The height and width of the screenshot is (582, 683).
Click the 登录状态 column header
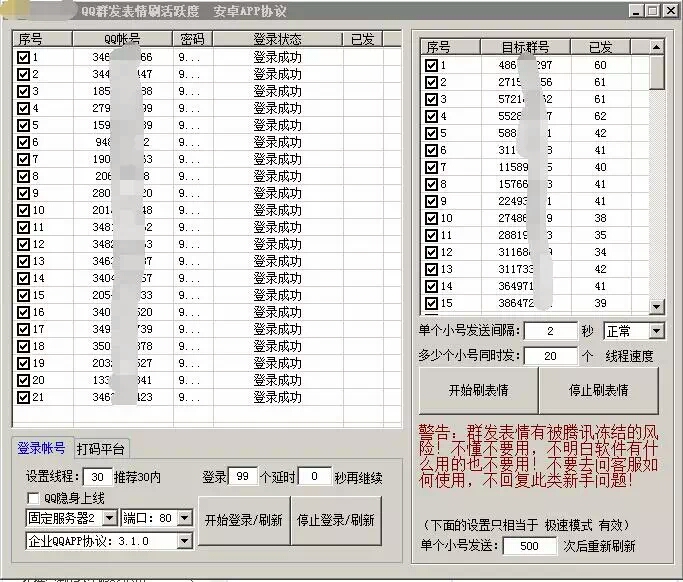pyautogui.click(x=277, y=40)
